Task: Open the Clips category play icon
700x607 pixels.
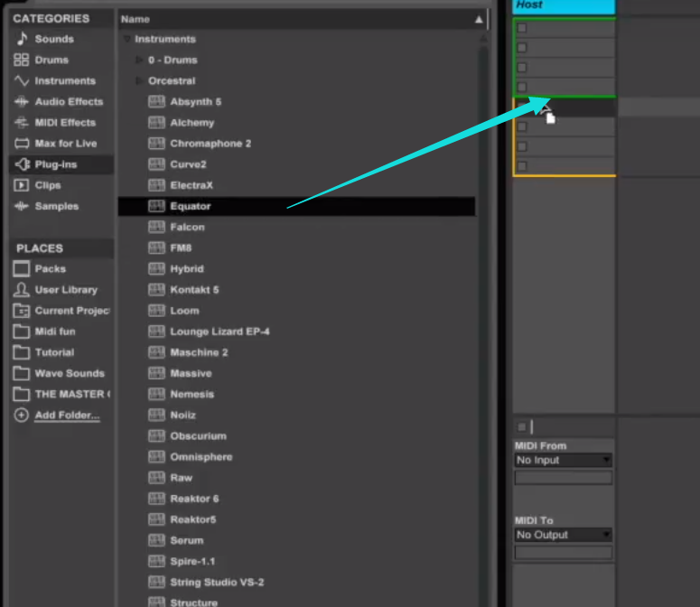Action: (x=21, y=185)
